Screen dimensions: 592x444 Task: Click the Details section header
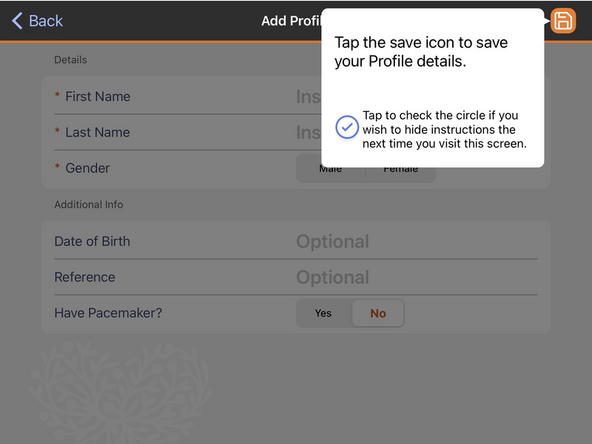[x=71, y=60]
